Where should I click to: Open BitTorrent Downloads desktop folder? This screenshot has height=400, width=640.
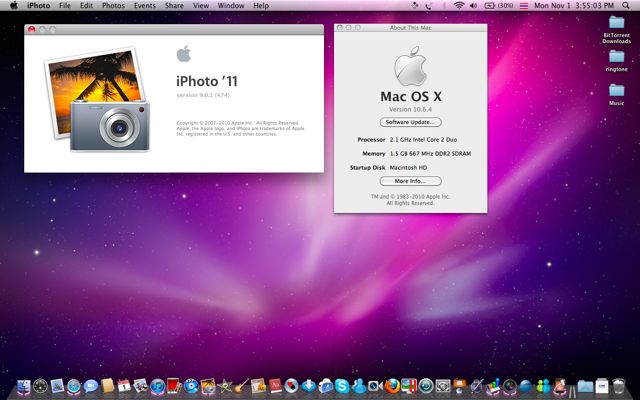pos(616,29)
